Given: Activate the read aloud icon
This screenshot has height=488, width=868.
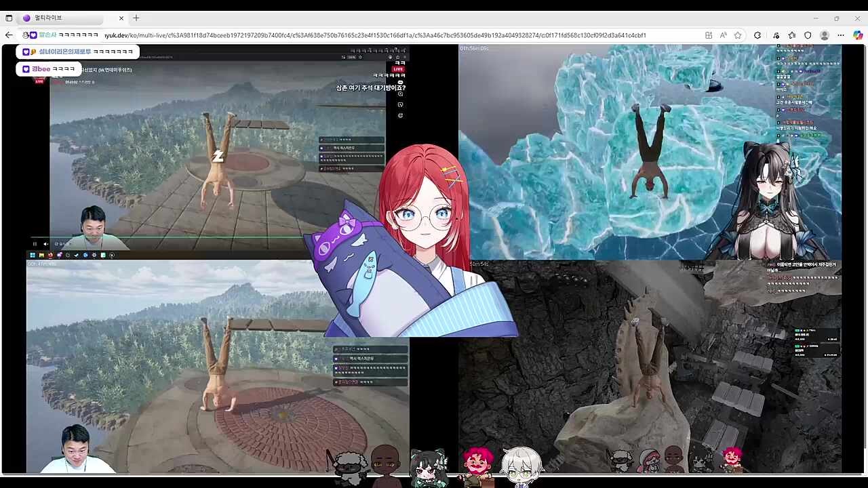Looking at the screenshot, I should 724,35.
